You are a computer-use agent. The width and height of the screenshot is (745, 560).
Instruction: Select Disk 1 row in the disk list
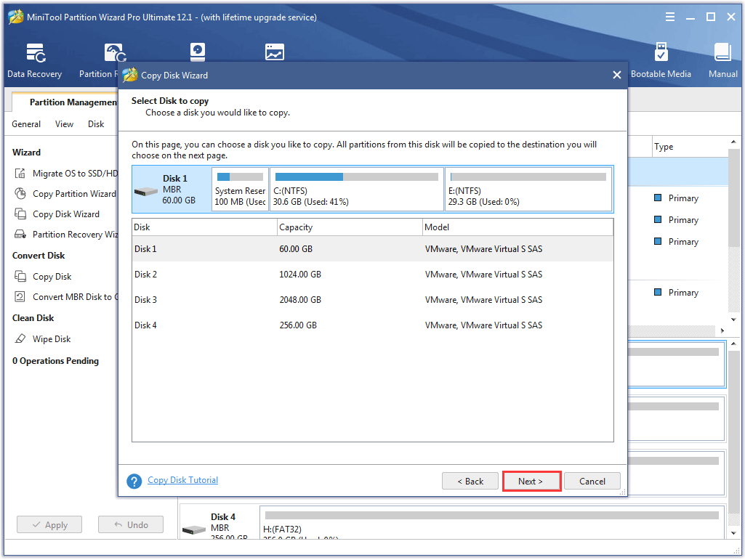pos(372,249)
